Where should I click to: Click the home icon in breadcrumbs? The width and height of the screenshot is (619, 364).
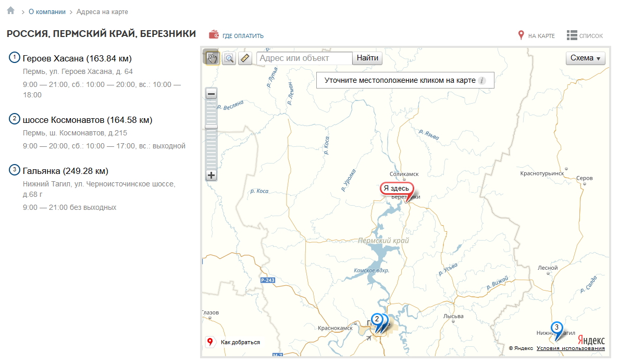10,11
